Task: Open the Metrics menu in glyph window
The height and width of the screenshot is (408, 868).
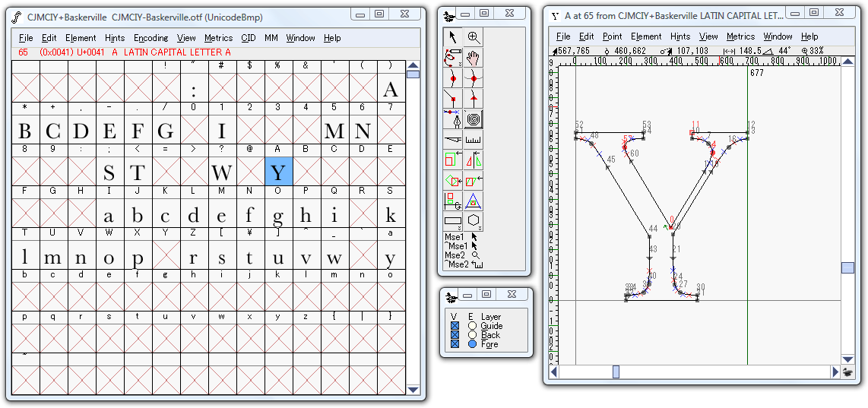Action: tap(740, 36)
